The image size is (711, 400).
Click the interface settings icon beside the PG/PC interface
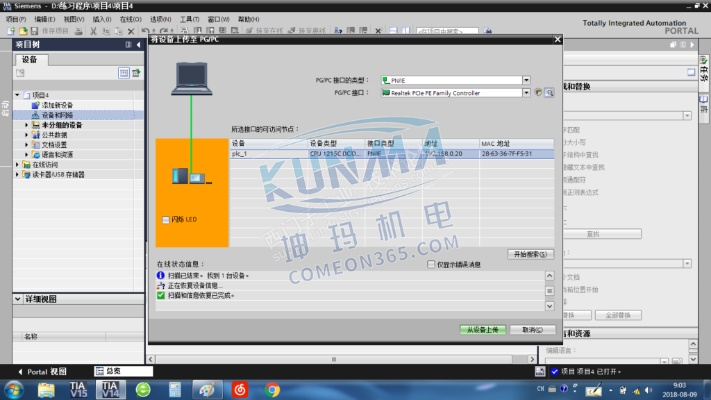pyautogui.click(x=538, y=93)
